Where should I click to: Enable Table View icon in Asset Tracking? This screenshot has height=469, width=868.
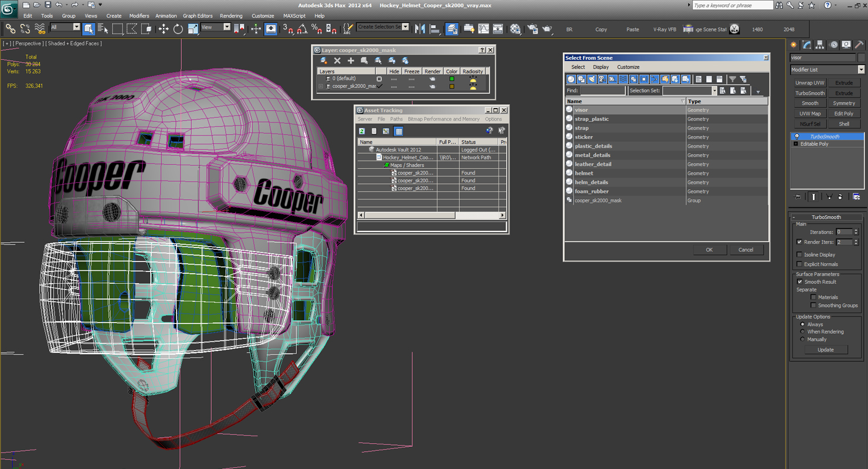click(399, 131)
